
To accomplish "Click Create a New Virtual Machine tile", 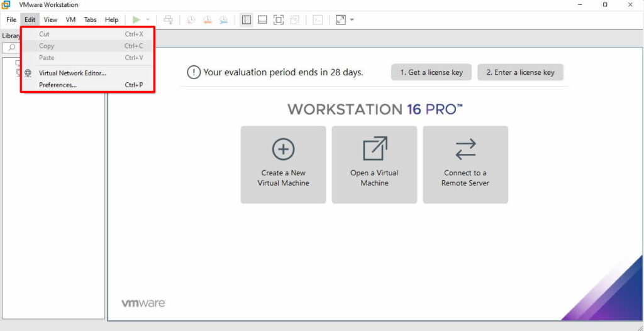I will coord(284,165).
